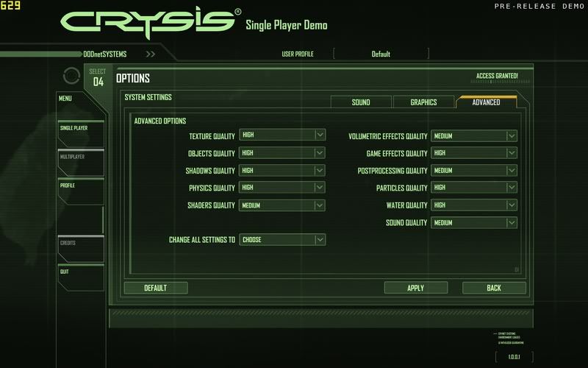
Task: Click the User Profile label
Action: click(x=298, y=54)
